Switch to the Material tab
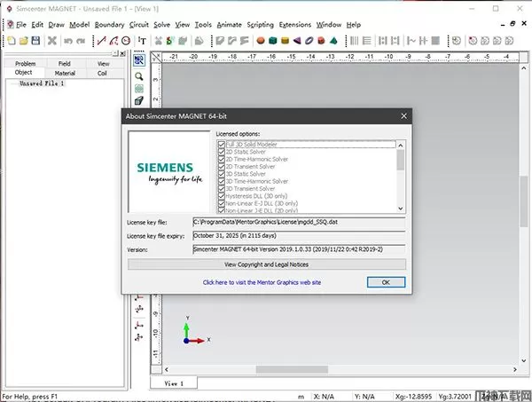 [65, 74]
